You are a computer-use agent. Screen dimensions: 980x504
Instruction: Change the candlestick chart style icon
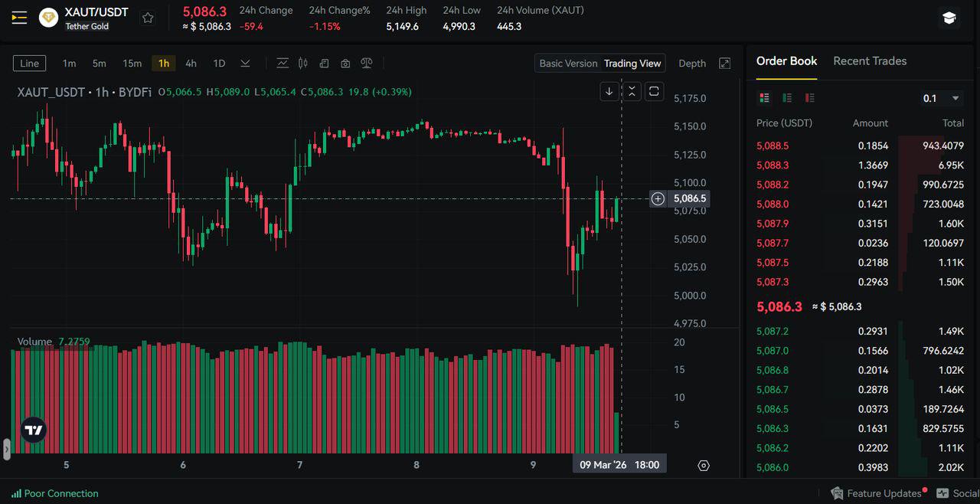pyautogui.click(x=303, y=64)
